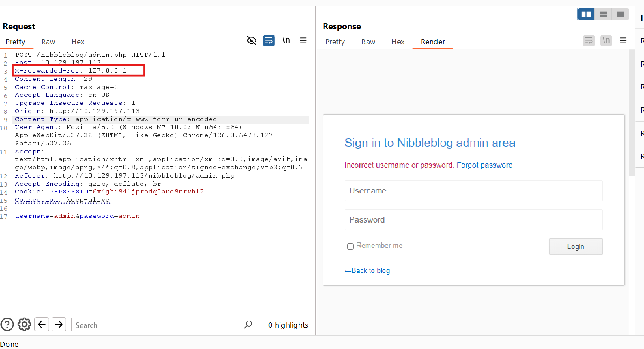Click the Response word wrap icon
The image size is (644, 349).
(x=589, y=41)
